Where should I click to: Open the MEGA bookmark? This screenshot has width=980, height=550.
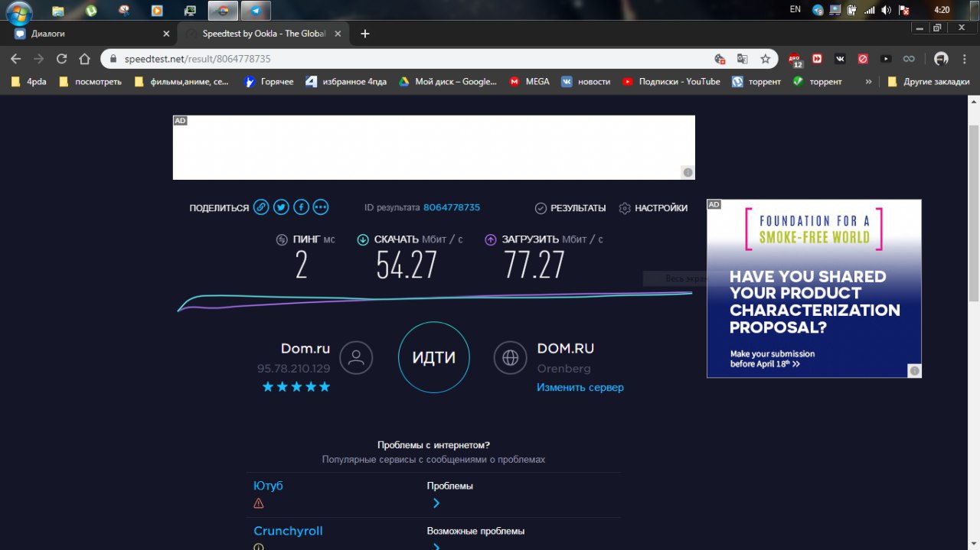(530, 81)
